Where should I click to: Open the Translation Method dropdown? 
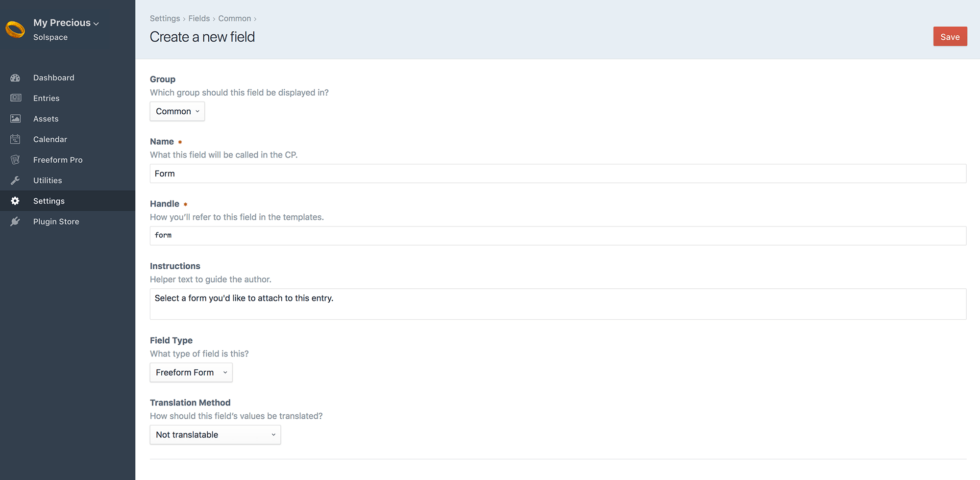click(215, 435)
